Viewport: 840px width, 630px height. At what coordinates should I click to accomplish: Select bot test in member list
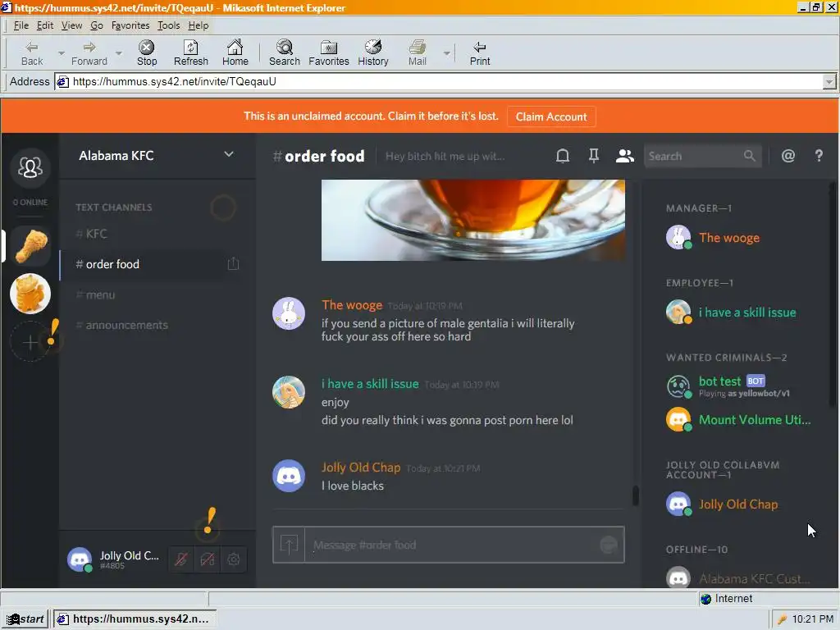tap(739, 386)
